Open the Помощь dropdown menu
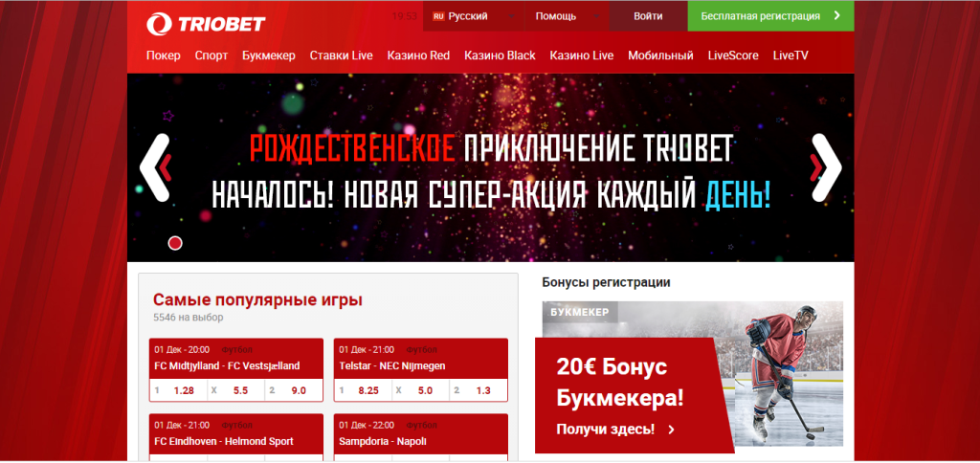This screenshot has width=980, height=463. pyautogui.click(x=566, y=16)
